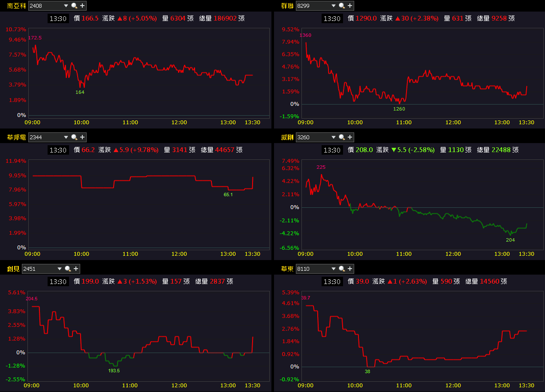Image resolution: width=545 pixels, height=392 pixels.
Task: Click the stock code input showing 2344
Action: [x=45, y=138]
